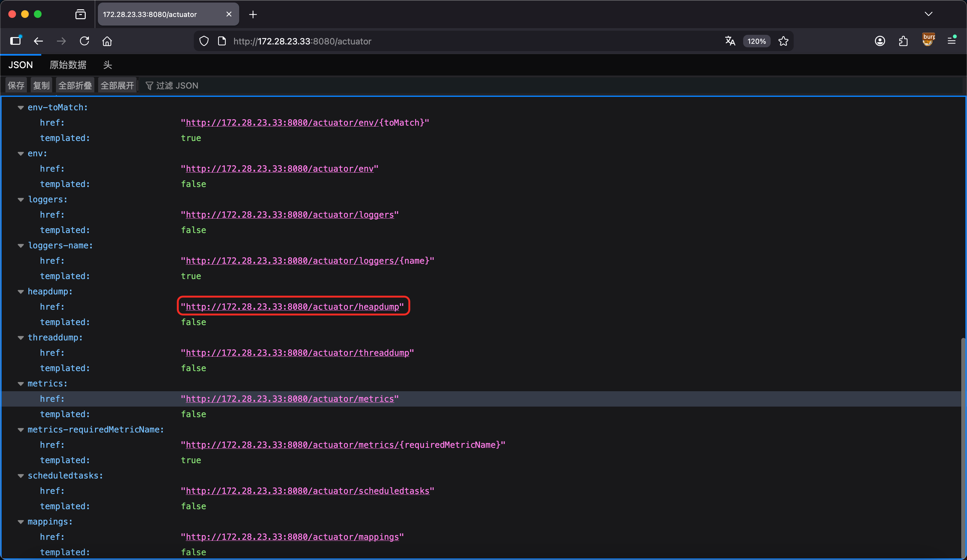Collapse the env-toMatch tree node
The image size is (967, 560).
(x=21, y=107)
